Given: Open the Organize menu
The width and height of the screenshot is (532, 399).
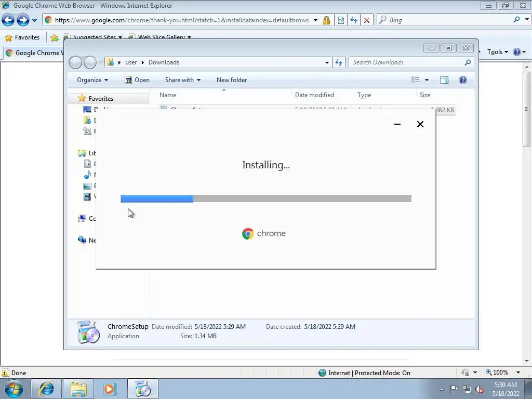Looking at the screenshot, I should 92,80.
